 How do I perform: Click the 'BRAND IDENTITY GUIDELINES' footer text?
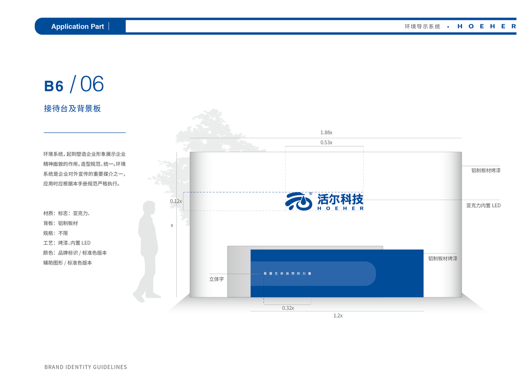pos(86,367)
